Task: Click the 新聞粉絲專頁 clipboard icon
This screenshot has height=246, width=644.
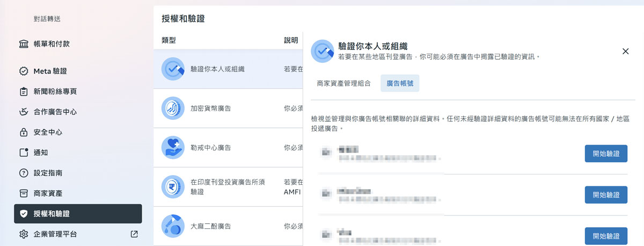Action: [24, 91]
